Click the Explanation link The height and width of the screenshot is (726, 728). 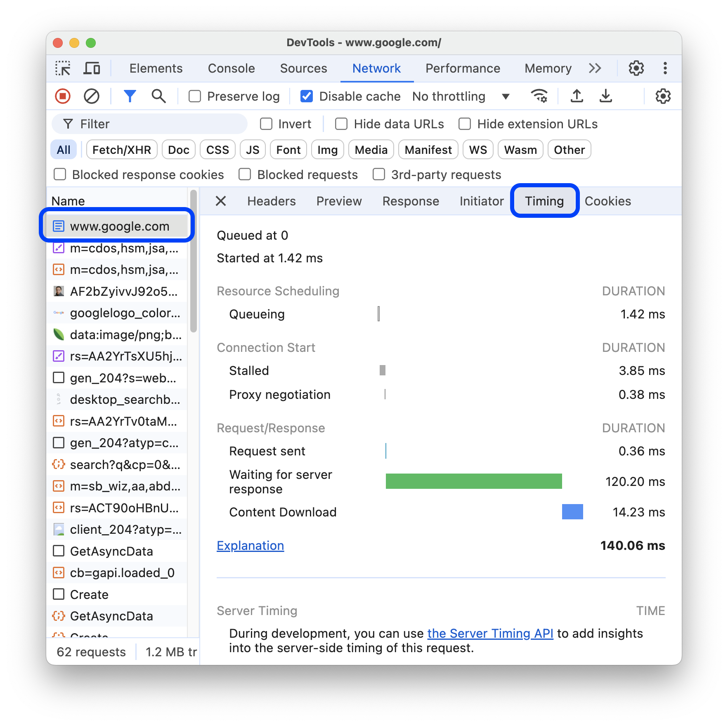pyautogui.click(x=250, y=545)
